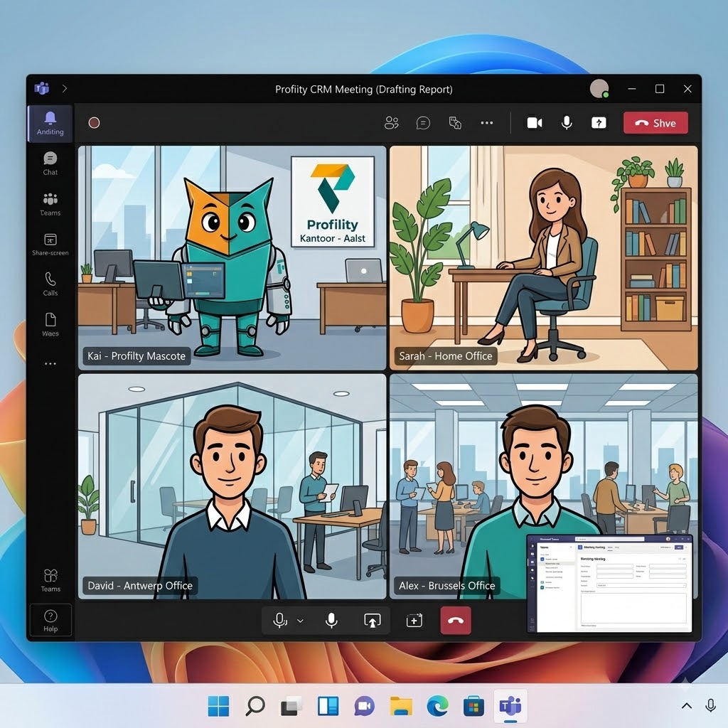
Task: Click the shared screen preview thumbnail
Action: (x=609, y=584)
